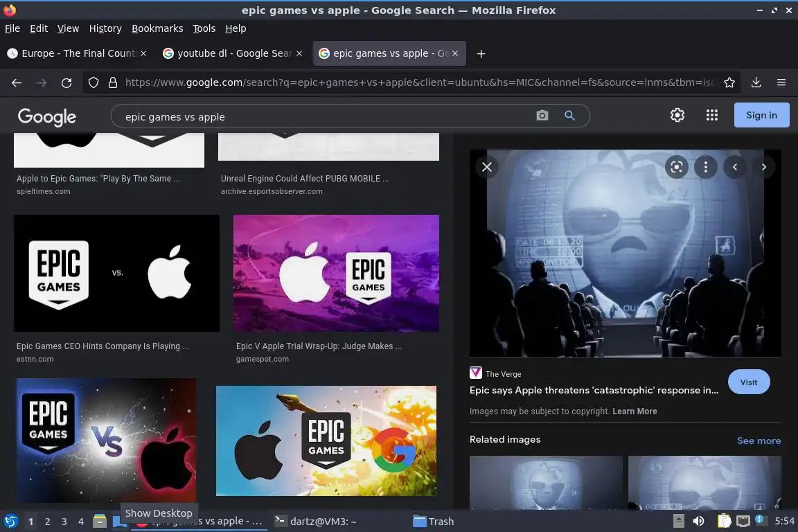Viewport: 798px width, 532px height.
Task: Open the Google apps grid
Action: coord(712,115)
